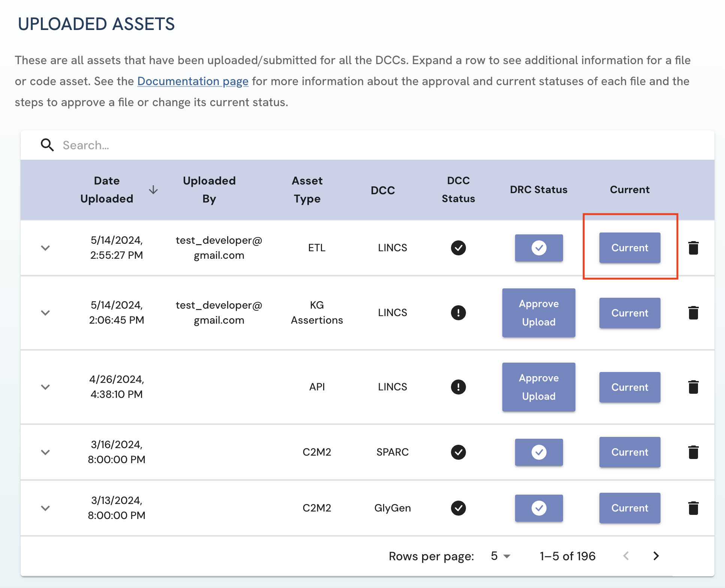Sort by Uploaded By column header
The height and width of the screenshot is (588, 725).
[209, 190]
